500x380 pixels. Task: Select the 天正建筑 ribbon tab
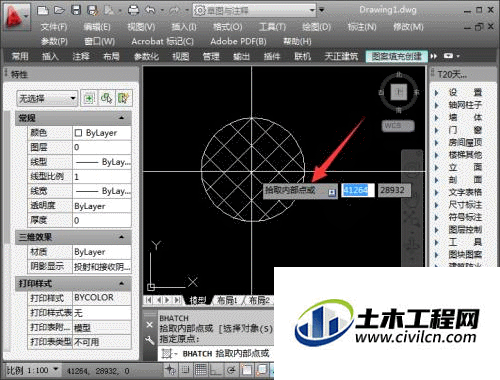(x=341, y=56)
